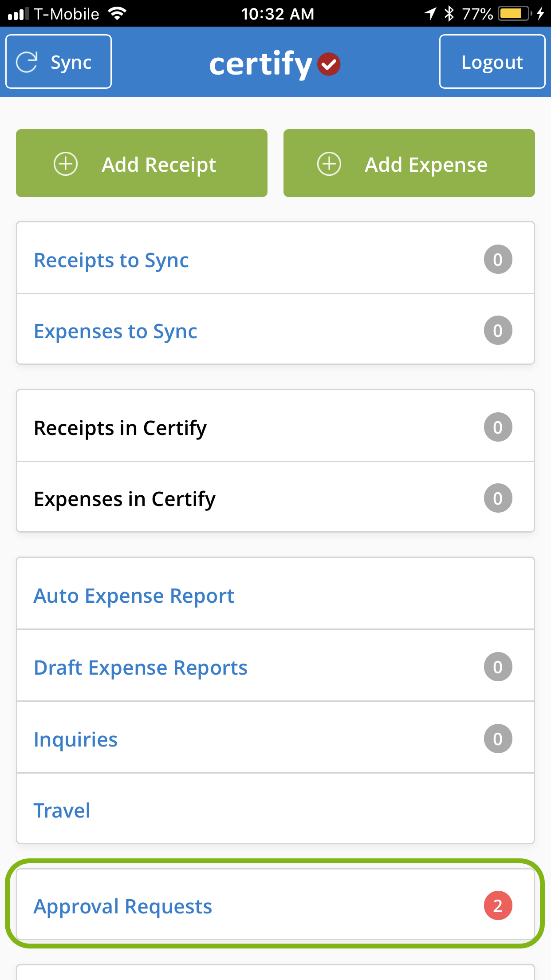Tap the count badge for Inquiries
Image resolution: width=551 pixels, height=980 pixels.
(x=498, y=739)
